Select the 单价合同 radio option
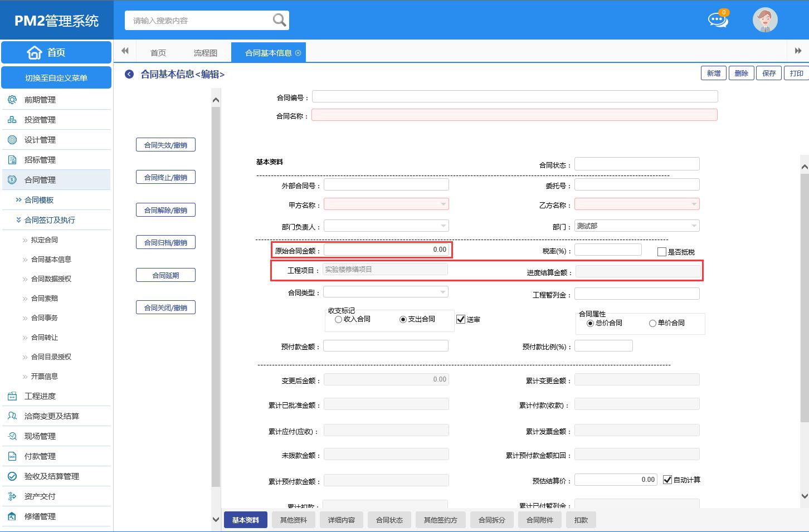The height and width of the screenshot is (532, 809). tap(652, 323)
